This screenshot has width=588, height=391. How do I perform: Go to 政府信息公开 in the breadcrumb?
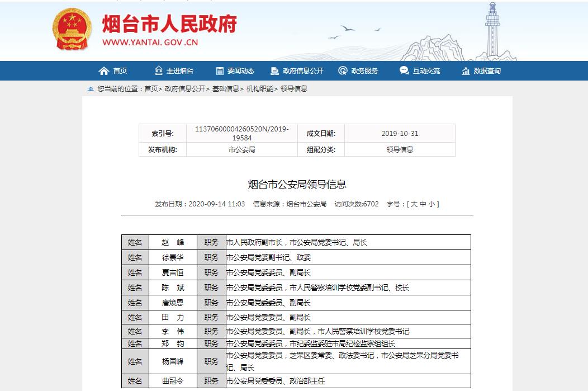(x=185, y=89)
